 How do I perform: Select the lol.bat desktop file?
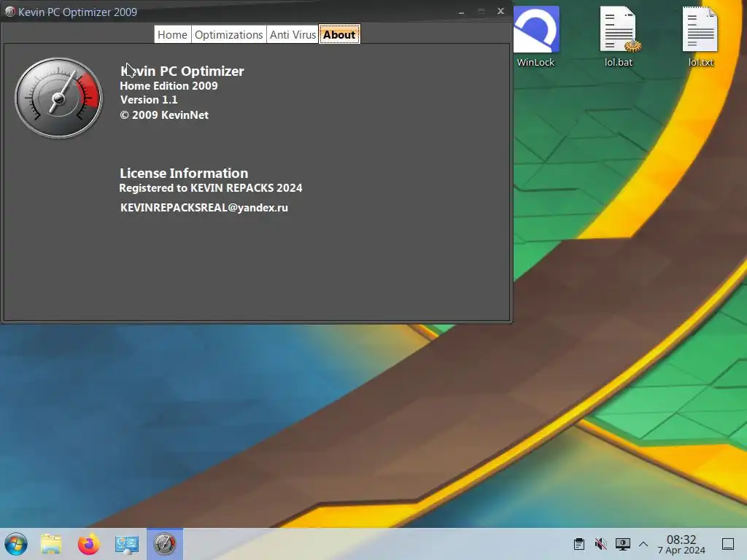(x=619, y=37)
